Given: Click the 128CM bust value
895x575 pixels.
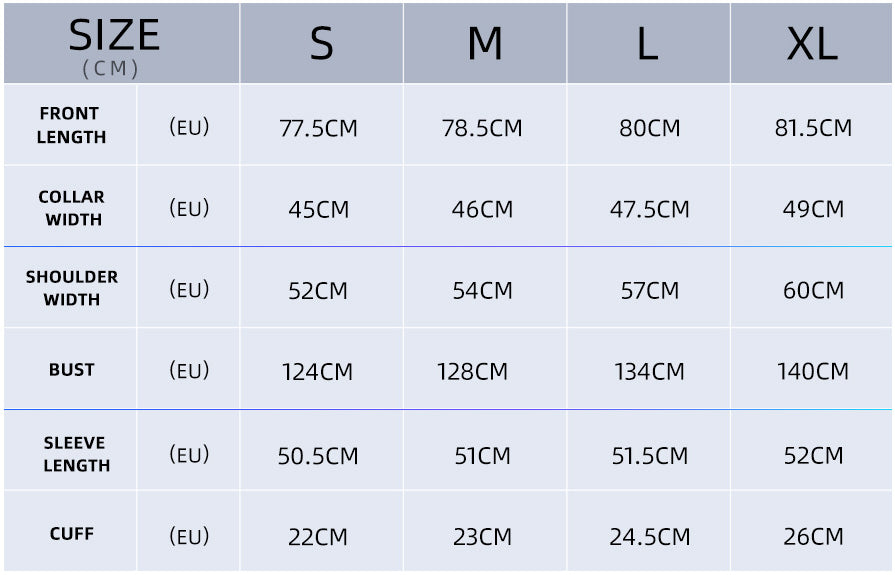Looking at the screenshot, I should click(x=472, y=372).
